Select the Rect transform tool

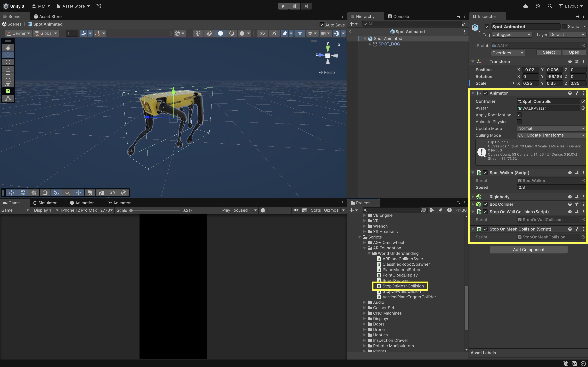point(8,76)
